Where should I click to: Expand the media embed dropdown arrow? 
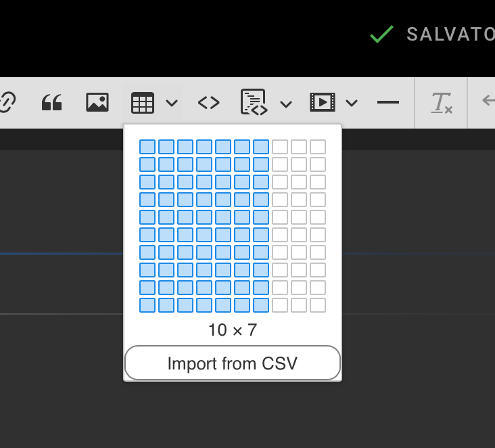tap(352, 103)
